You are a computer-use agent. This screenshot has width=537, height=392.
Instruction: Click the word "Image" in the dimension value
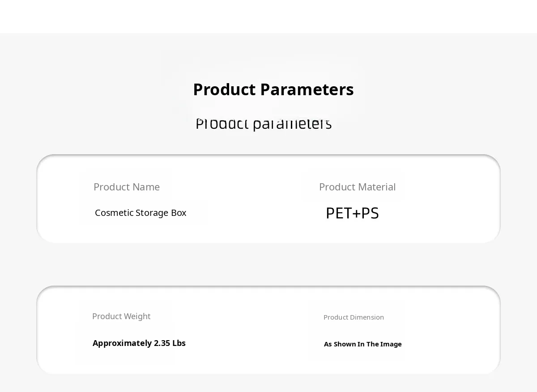coord(392,344)
